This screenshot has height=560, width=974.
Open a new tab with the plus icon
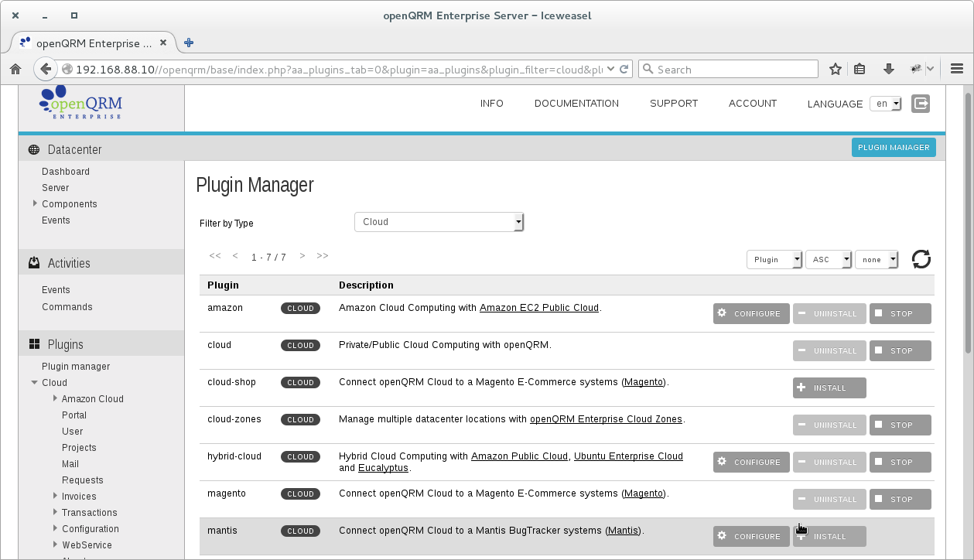click(x=188, y=43)
